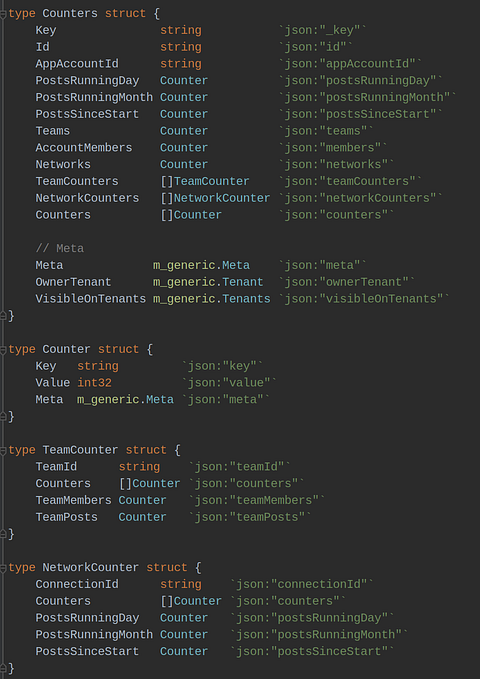Click the json:"_key" struct tag
This screenshot has height=679, width=480.
coord(322,30)
